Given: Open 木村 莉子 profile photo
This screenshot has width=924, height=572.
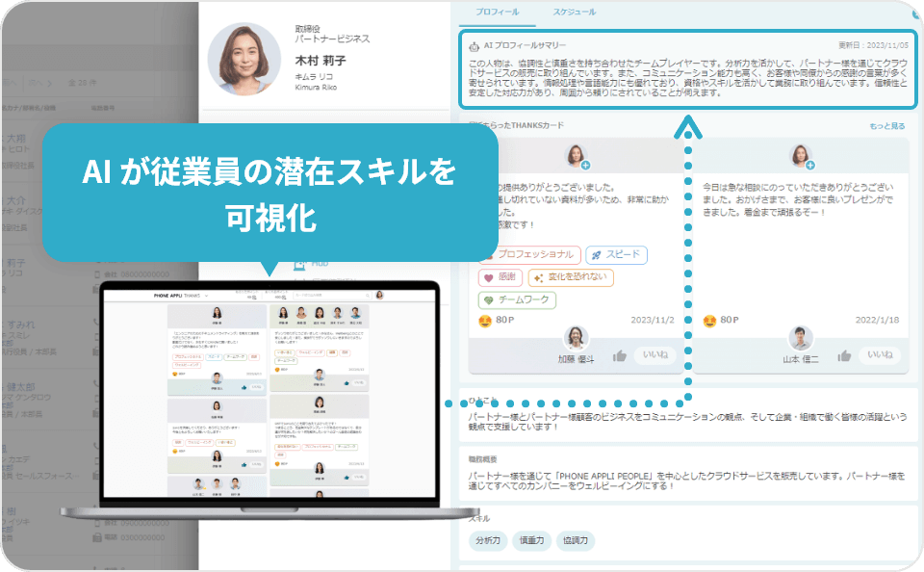Looking at the screenshot, I should coord(244,58).
